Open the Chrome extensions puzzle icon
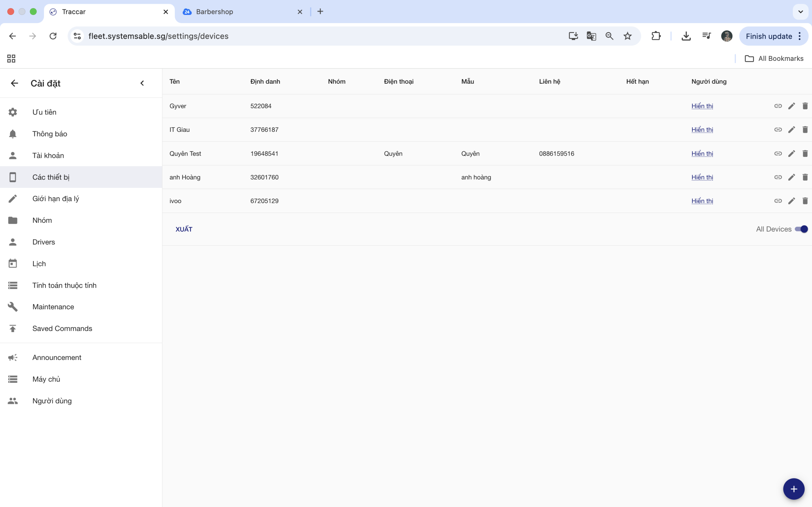This screenshot has height=507, width=812. click(x=656, y=36)
